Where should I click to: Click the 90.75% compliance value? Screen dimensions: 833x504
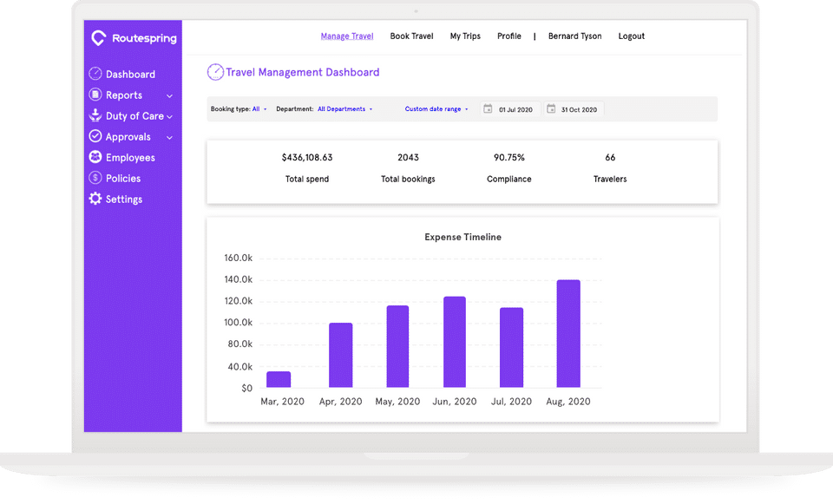point(509,157)
